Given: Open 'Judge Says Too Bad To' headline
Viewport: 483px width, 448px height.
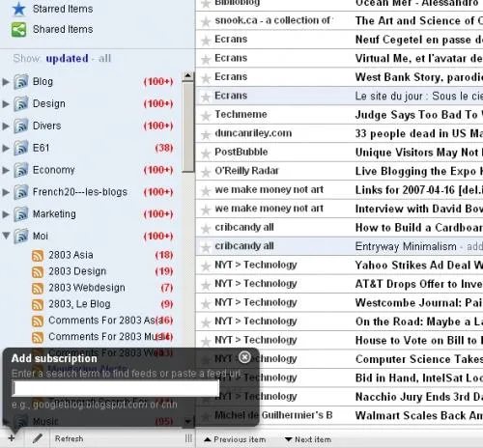Looking at the screenshot, I should (419, 115).
